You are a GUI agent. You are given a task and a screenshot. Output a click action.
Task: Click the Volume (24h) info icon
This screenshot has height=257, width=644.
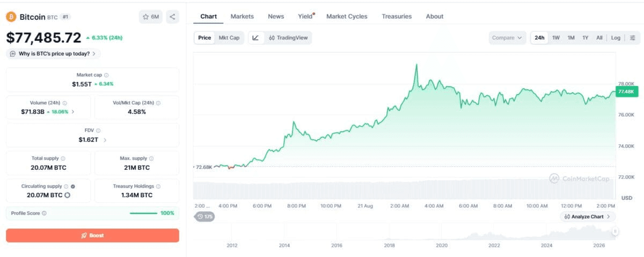click(x=64, y=103)
